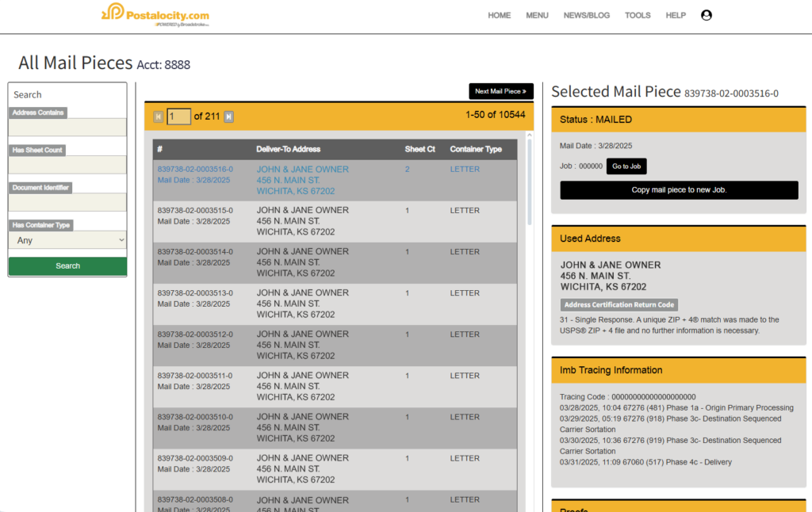
Task: Click the Used Address panel header
Action: pos(679,239)
